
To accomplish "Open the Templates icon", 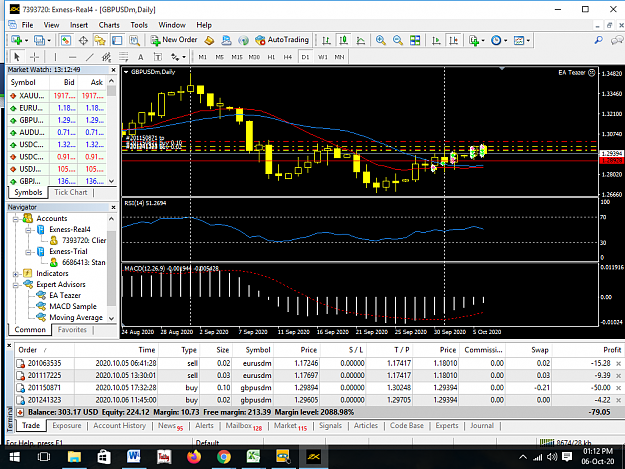I will tap(519, 40).
